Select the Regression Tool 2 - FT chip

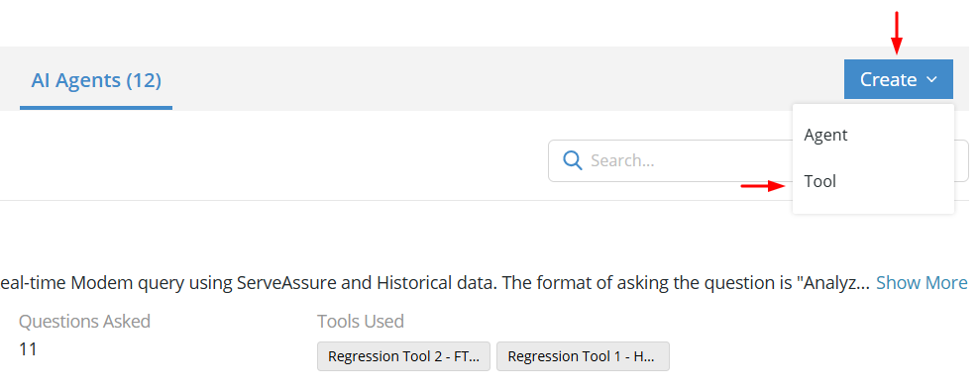pyautogui.click(x=403, y=356)
